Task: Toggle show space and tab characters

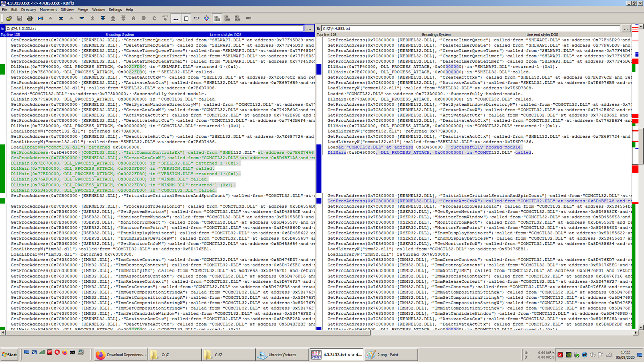Action: [x=176, y=18]
